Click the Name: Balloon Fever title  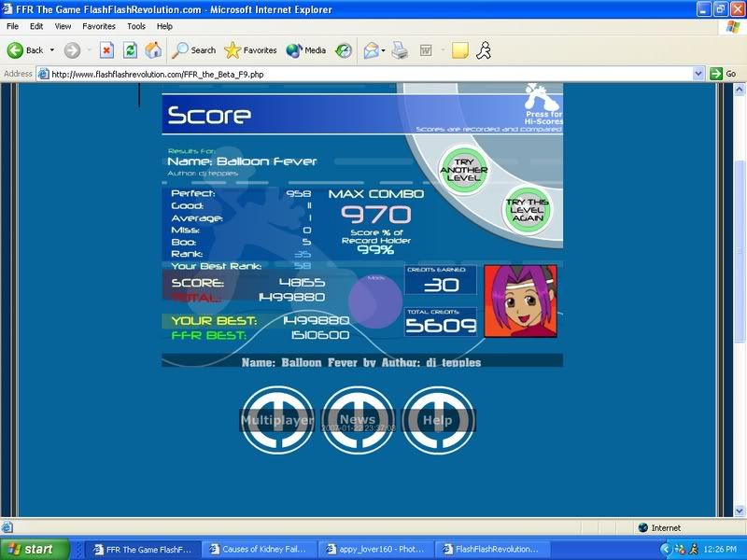click(x=242, y=161)
